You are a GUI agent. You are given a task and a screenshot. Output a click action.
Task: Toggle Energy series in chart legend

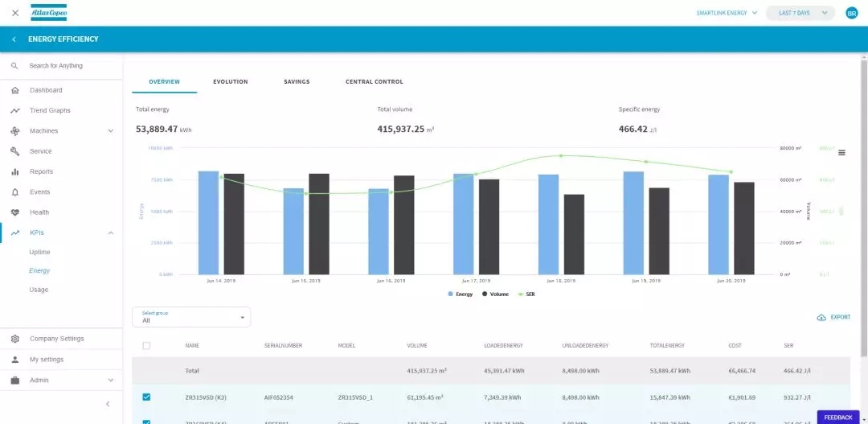point(460,294)
